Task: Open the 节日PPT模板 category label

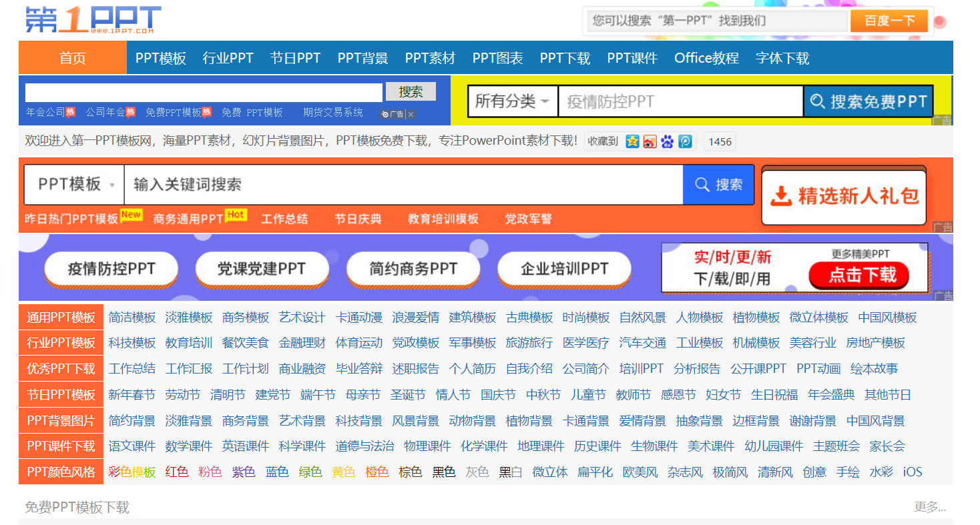Action: point(61,395)
